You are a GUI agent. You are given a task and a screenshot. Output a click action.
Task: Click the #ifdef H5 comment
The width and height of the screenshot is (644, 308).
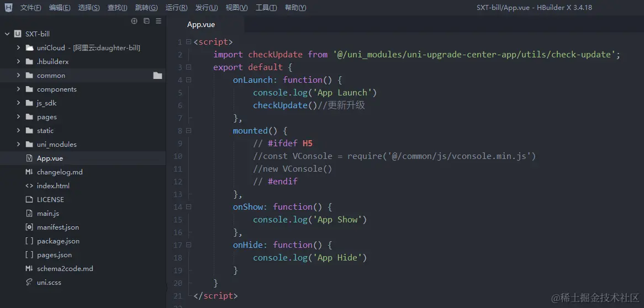[x=283, y=144]
